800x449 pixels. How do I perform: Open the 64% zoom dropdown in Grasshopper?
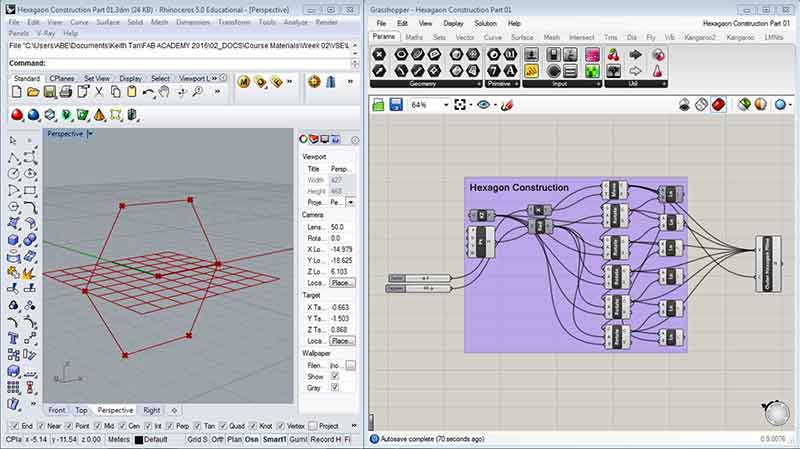446,105
